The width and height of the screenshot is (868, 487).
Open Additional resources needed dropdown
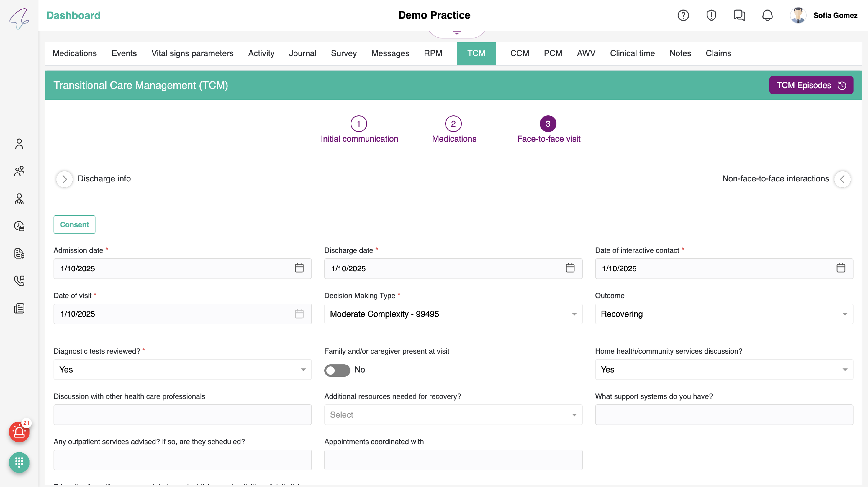(x=453, y=415)
